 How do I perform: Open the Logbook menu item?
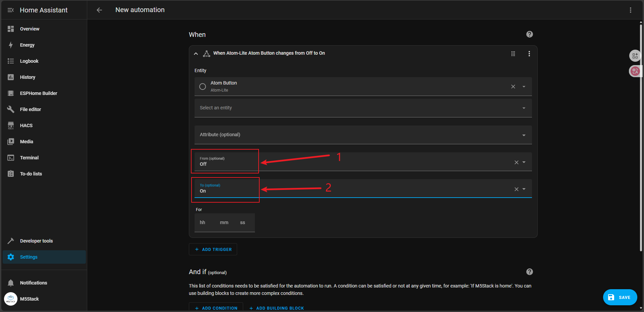(44, 61)
